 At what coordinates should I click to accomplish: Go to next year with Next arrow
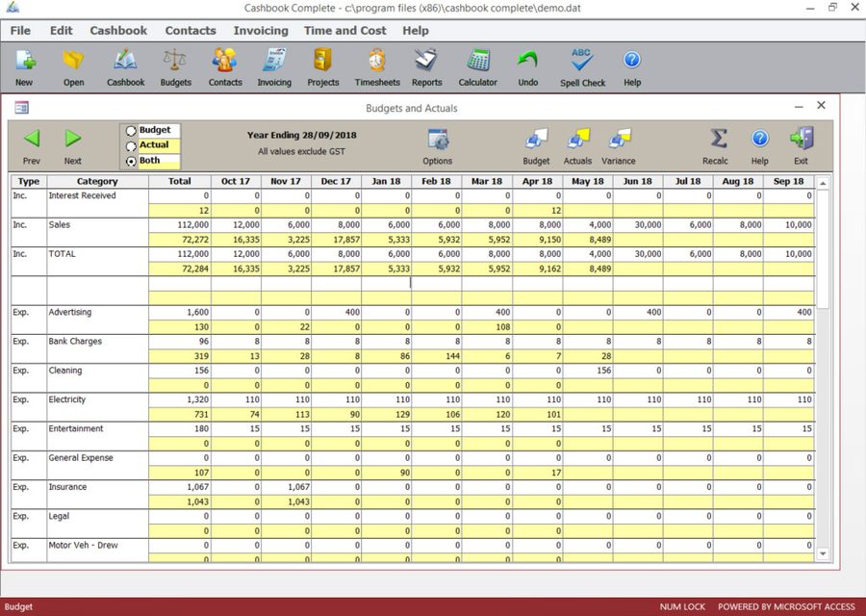(x=73, y=138)
